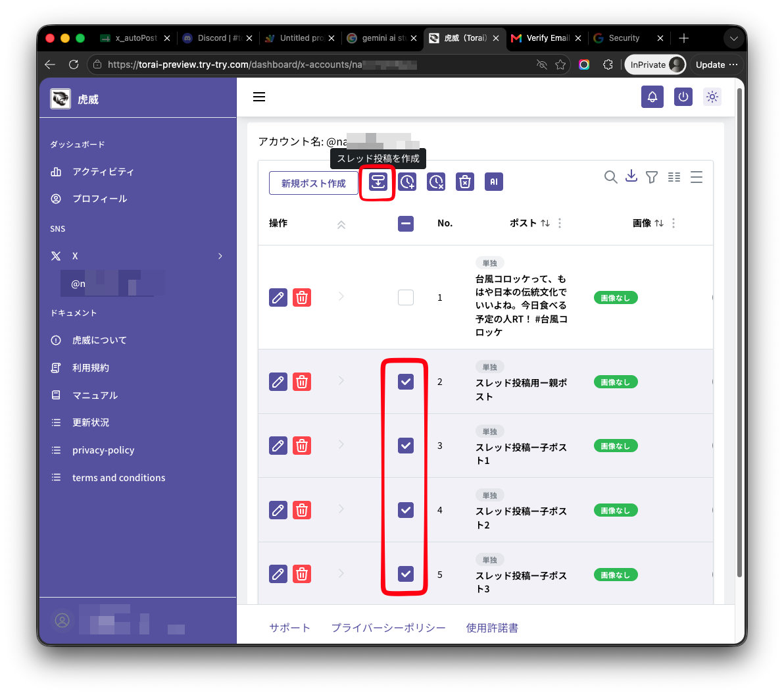This screenshot has width=784, height=695.
Task: Open マニュアル in sidebar
Action: [95, 396]
